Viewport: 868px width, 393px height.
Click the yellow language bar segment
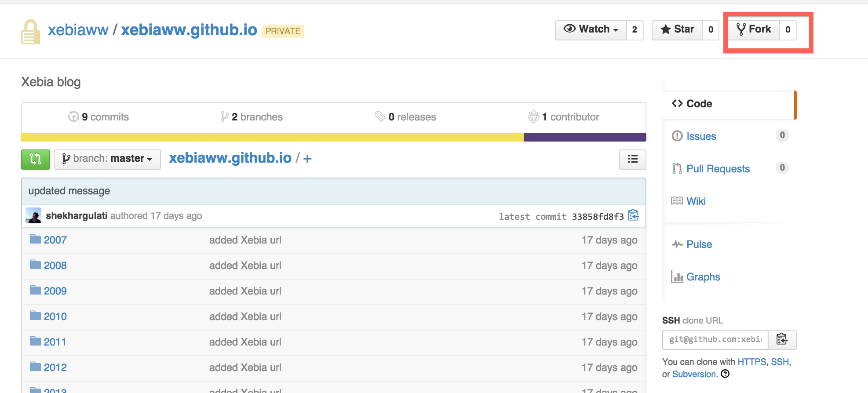click(x=273, y=137)
